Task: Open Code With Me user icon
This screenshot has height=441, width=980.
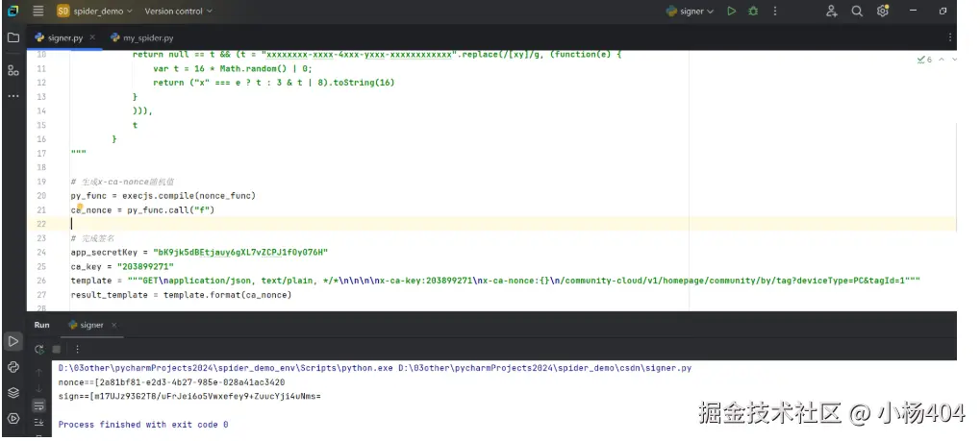Action: coord(831,12)
